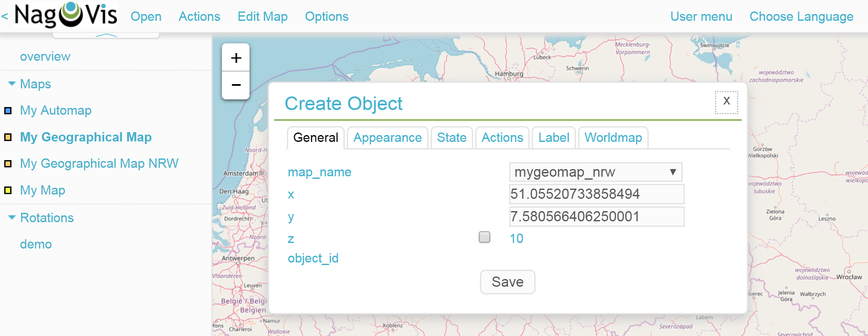Click the yellow My Map status square
Viewport: 868px width, 336px height.
click(8, 190)
